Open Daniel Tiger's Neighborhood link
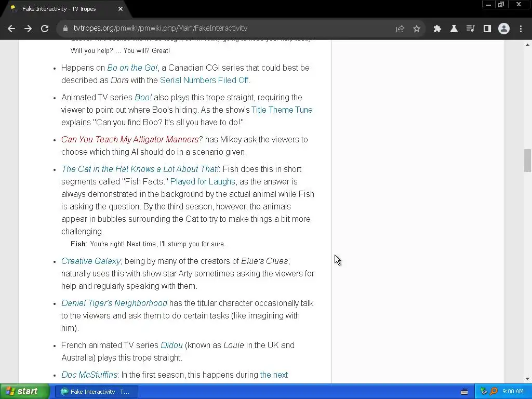 tap(114, 303)
